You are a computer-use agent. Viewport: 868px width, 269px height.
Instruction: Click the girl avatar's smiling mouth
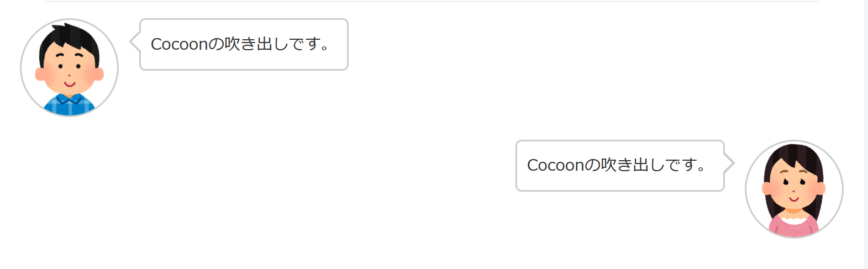pyautogui.click(x=794, y=198)
